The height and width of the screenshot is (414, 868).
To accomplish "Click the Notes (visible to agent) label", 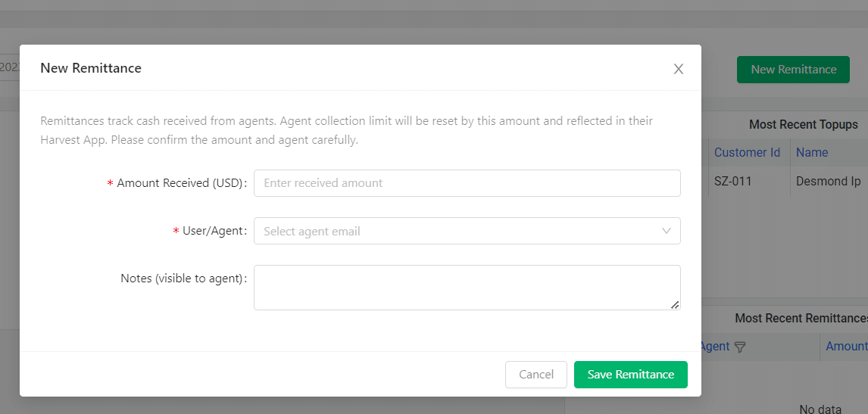I will pos(183,279).
